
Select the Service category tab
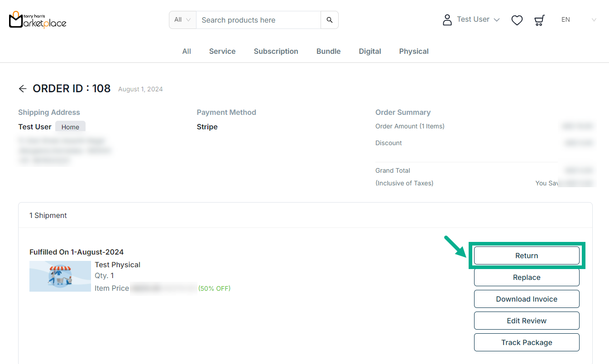pos(222,51)
